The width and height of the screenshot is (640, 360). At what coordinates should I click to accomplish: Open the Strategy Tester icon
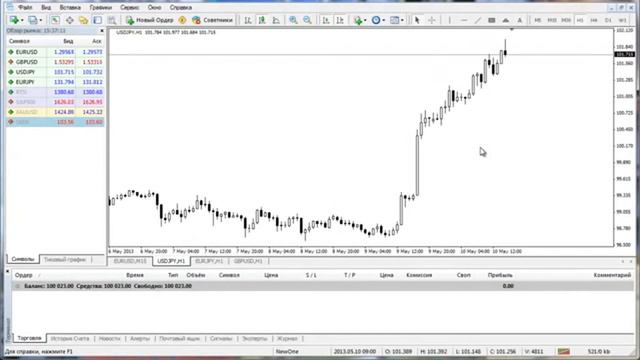coord(111,20)
